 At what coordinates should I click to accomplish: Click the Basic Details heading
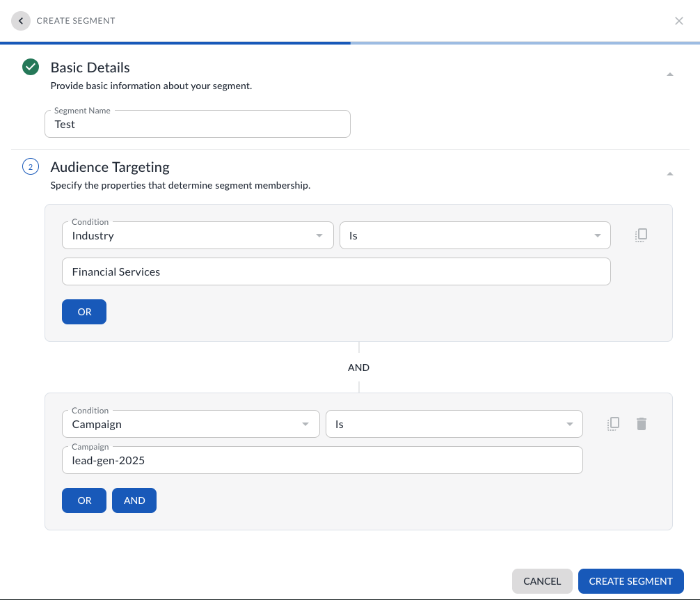(x=90, y=68)
